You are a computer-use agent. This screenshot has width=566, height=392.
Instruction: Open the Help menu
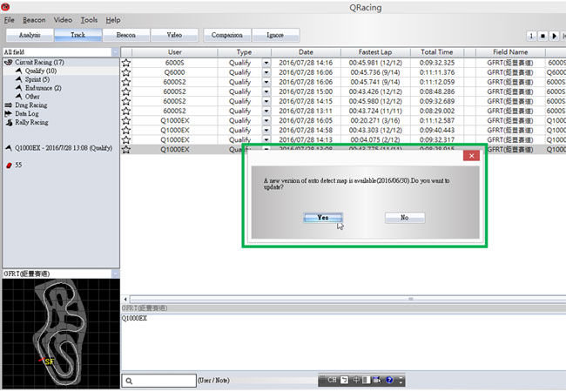[113, 20]
